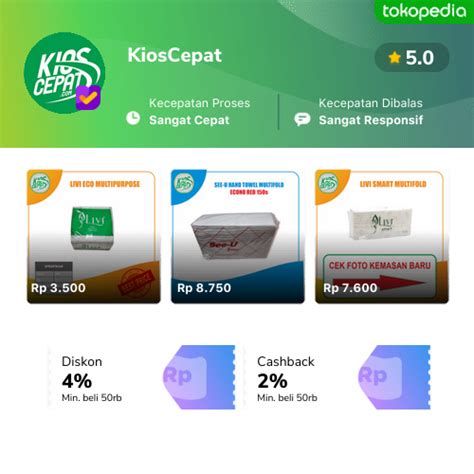
Task: Tap the purple Power Merchant badge
Action: 88,98
